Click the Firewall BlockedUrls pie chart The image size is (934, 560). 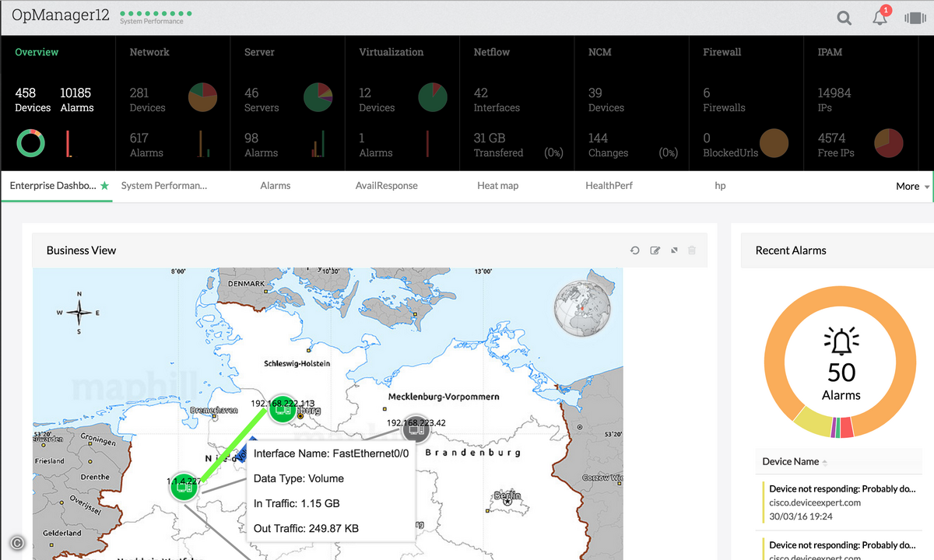coord(774,143)
